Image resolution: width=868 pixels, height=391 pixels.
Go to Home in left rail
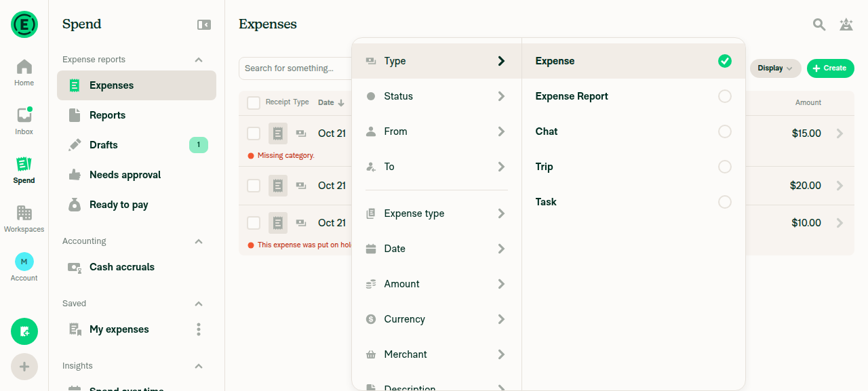[24, 73]
